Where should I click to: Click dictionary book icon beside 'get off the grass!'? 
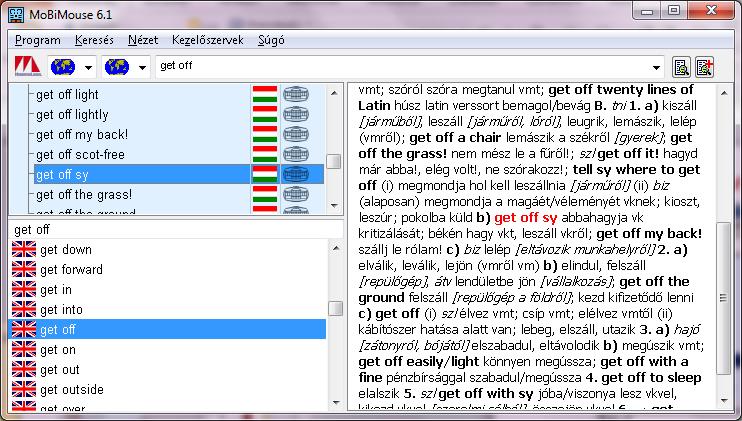click(x=296, y=194)
